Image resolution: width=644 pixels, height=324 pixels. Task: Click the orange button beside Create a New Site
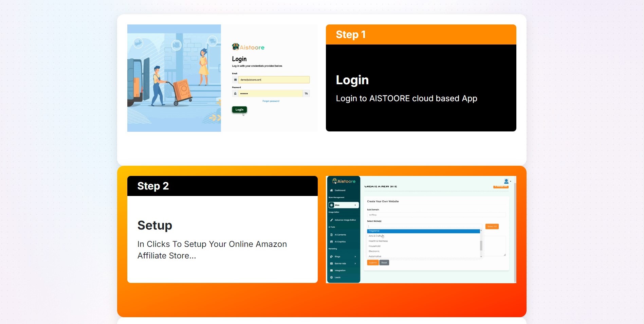(x=501, y=186)
